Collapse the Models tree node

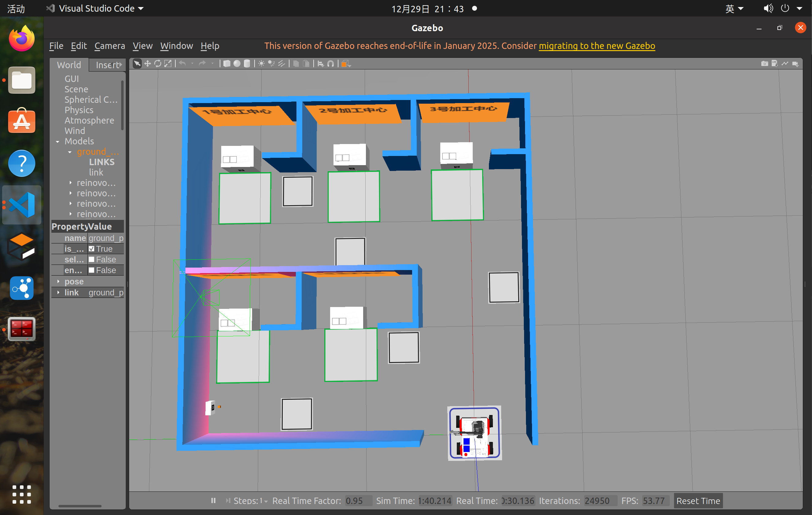[58, 142]
